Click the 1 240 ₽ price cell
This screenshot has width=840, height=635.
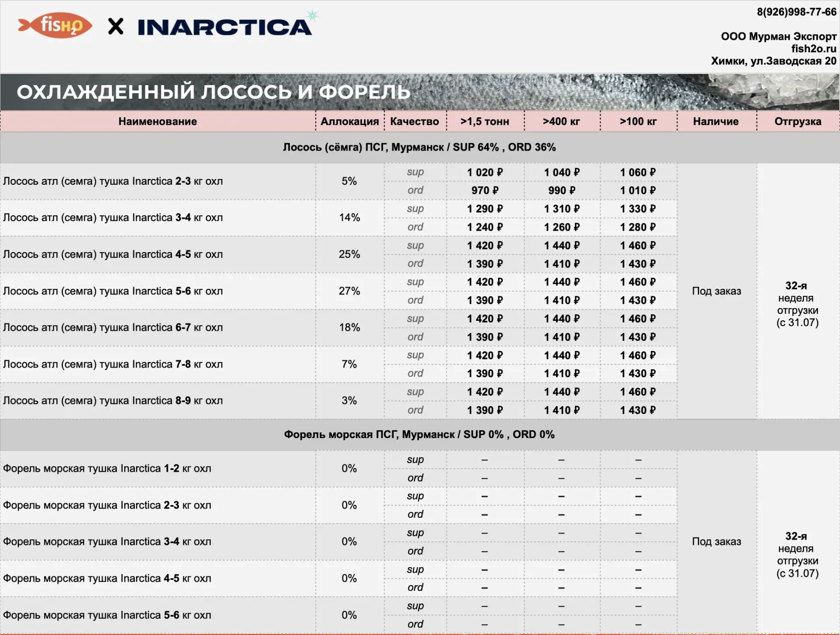coord(485,227)
